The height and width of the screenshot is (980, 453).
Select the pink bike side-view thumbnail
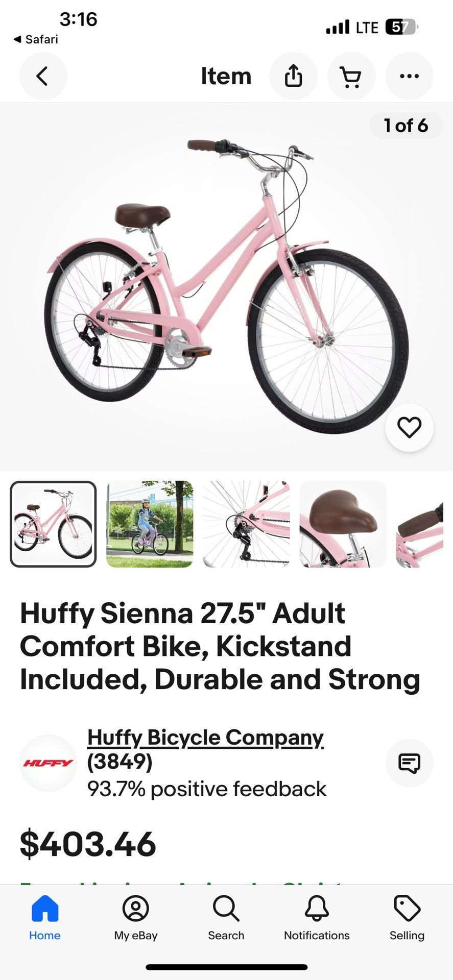(53, 524)
